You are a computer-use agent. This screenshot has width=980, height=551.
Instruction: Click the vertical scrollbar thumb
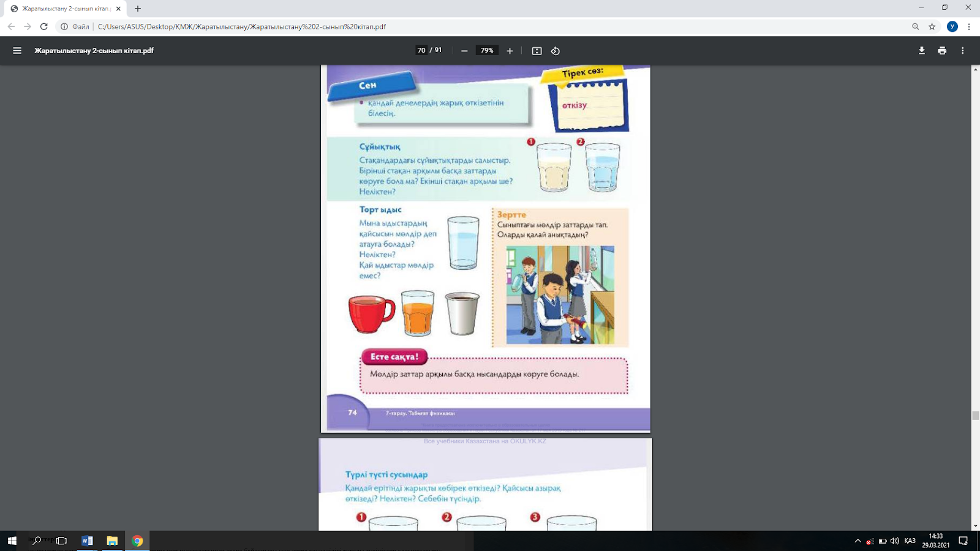975,416
